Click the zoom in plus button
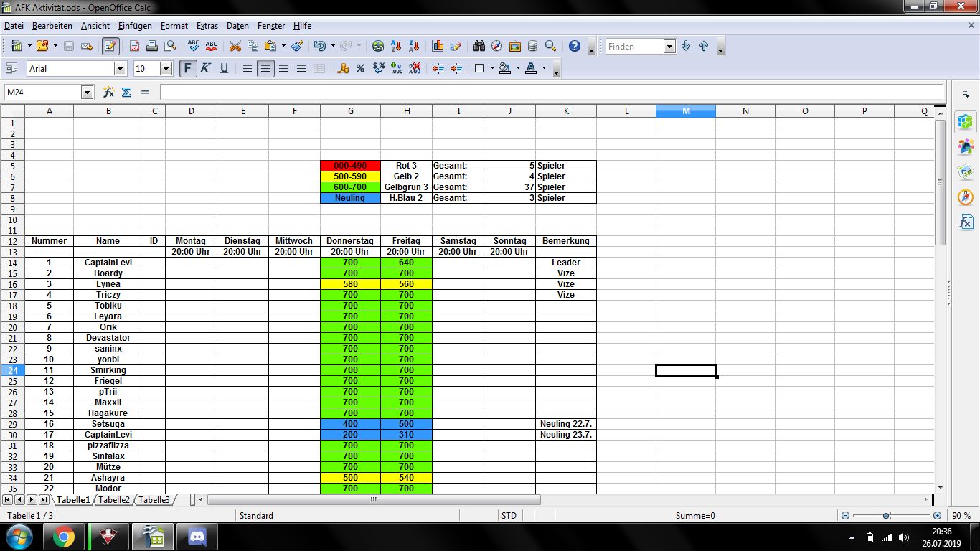The image size is (980, 551). coord(937,516)
